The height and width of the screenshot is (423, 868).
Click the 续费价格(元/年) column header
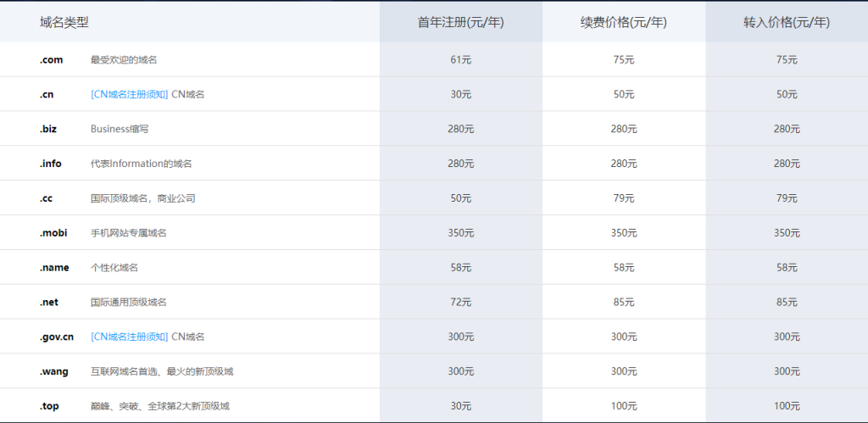[623, 22]
